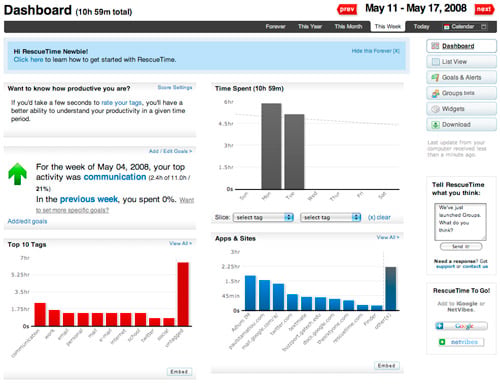Click 'Hide this Forever [X]' link
Viewport: 500px width, 385px height.
(376, 51)
